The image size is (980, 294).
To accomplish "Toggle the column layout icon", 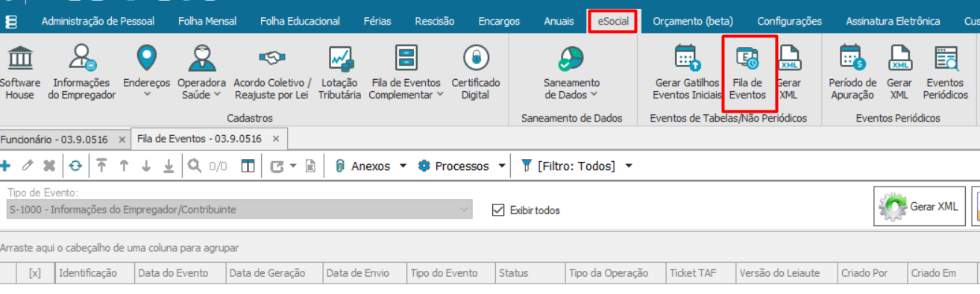I will click(248, 166).
